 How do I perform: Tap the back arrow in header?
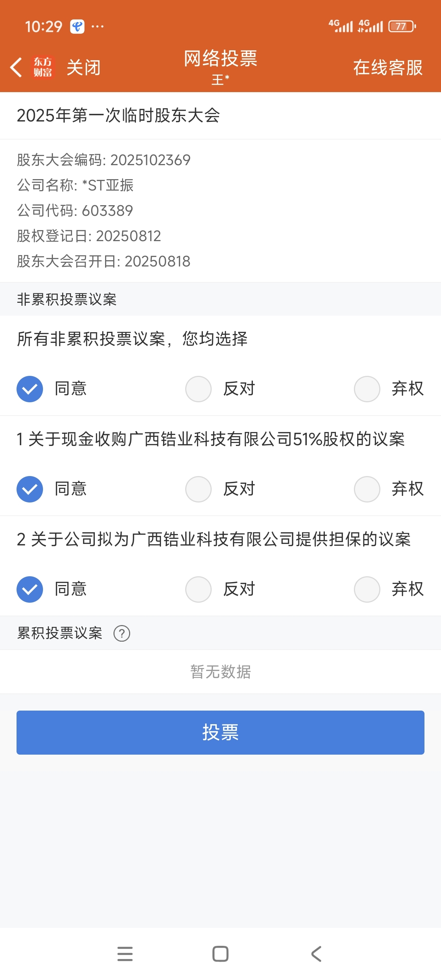(15, 68)
